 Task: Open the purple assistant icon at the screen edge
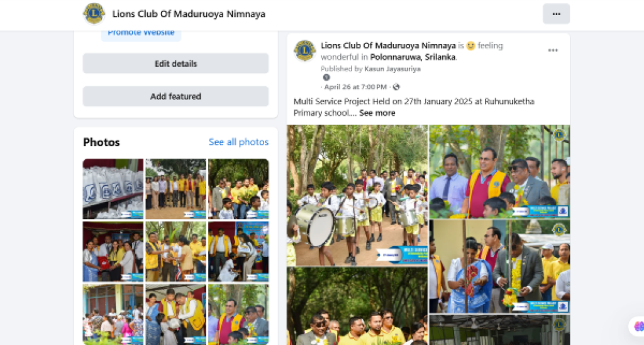click(639, 326)
